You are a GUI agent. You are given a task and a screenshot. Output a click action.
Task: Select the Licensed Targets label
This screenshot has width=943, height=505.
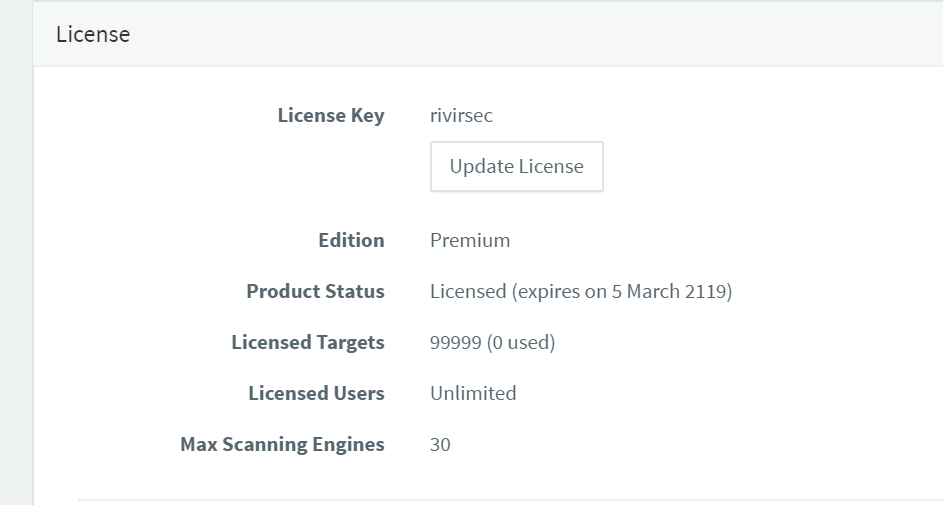tap(308, 342)
